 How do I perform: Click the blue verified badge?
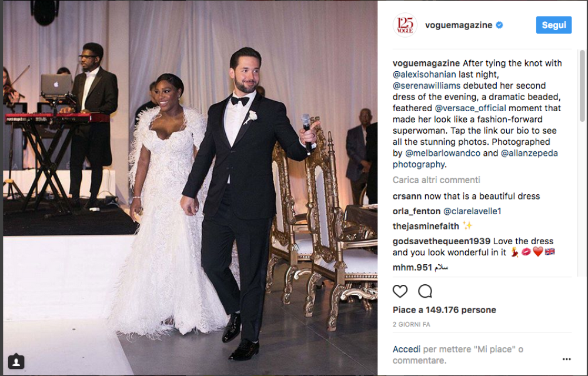499,25
